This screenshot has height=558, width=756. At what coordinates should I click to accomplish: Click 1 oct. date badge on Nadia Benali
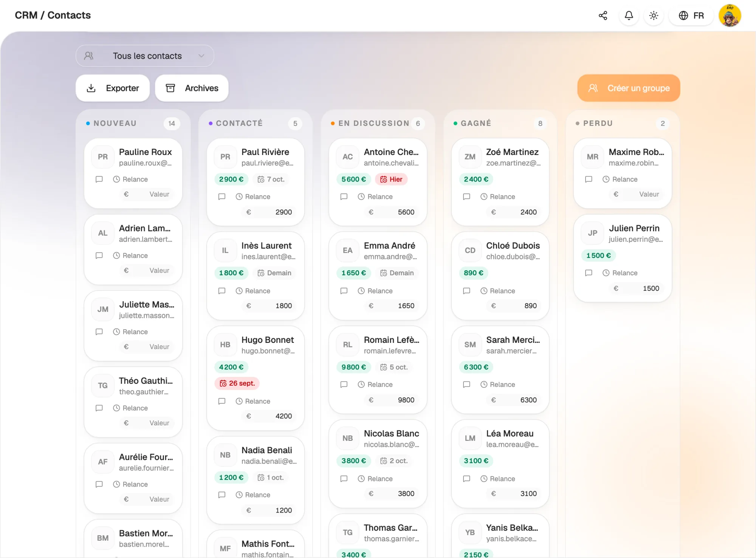pos(271,478)
